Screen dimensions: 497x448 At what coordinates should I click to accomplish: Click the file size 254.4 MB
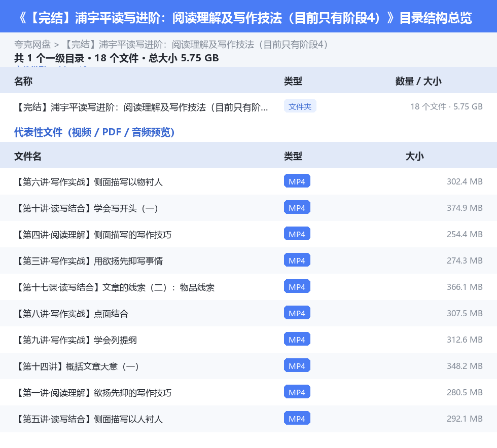[465, 234]
